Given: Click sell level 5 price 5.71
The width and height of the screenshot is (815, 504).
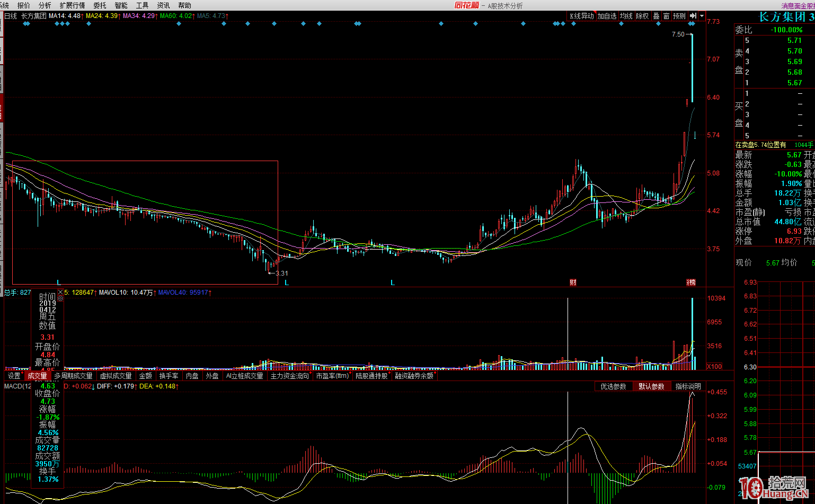Looking at the screenshot, I should (794, 40).
